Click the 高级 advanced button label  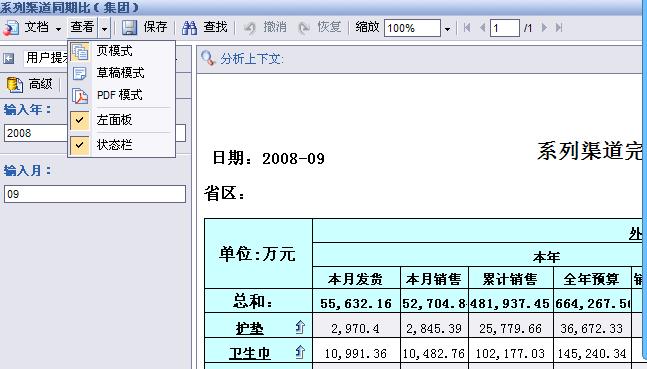40,84
